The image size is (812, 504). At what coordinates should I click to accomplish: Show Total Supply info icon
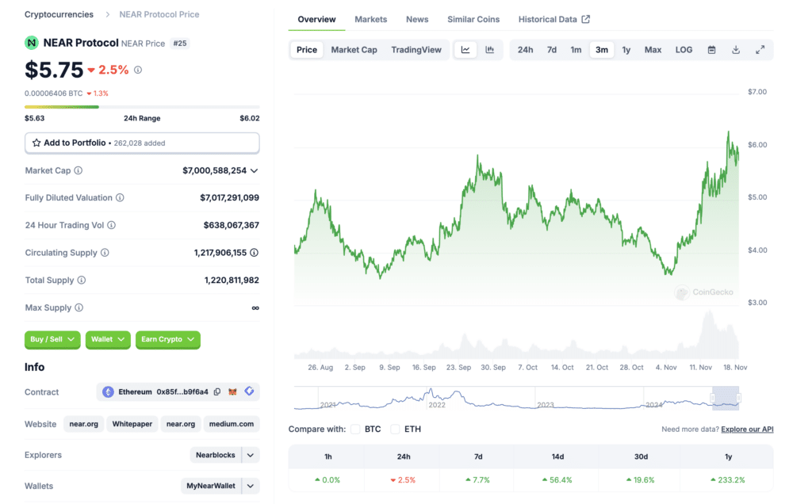point(82,280)
